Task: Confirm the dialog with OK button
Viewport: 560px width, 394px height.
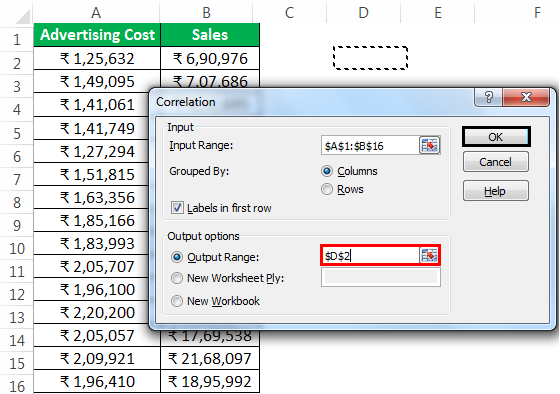Action: pos(496,137)
